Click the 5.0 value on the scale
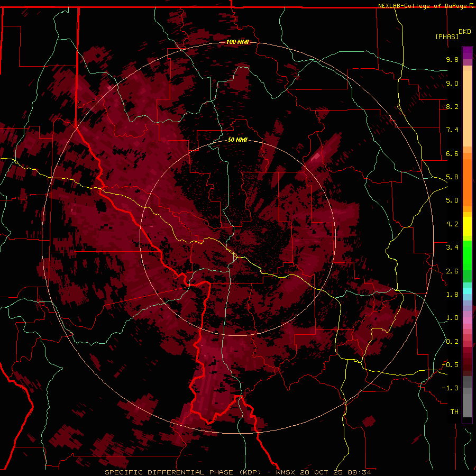The width and height of the screenshot is (476, 476). (x=452, y=200)
